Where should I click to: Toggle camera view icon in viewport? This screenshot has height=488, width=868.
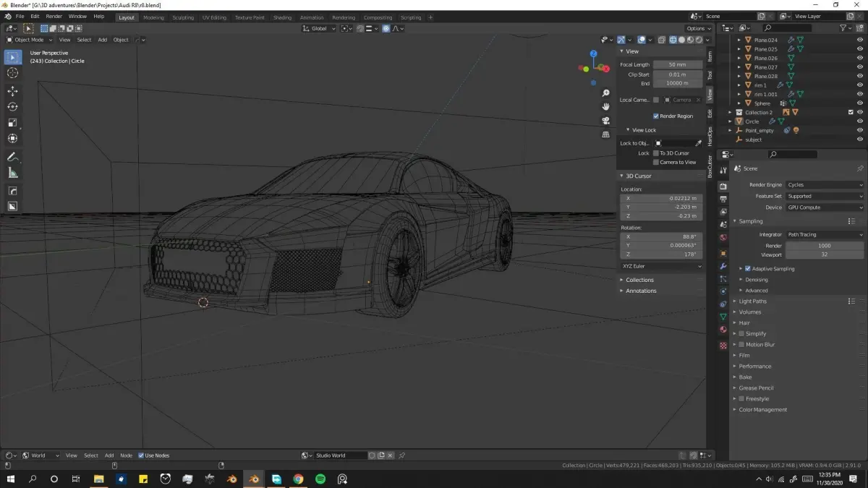606,121
